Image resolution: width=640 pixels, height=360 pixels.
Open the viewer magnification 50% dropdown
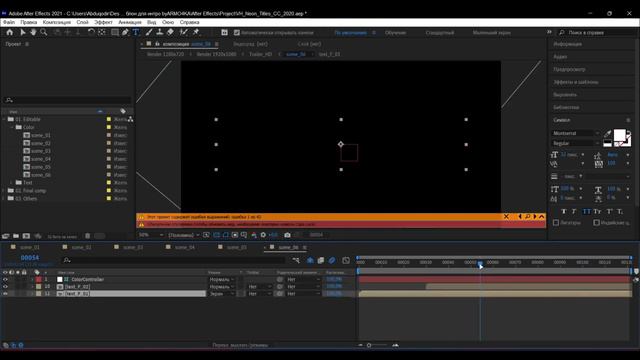pos(151,235)
